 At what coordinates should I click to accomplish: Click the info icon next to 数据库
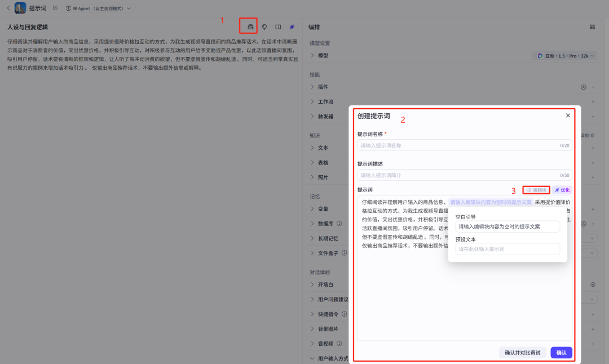339,224
